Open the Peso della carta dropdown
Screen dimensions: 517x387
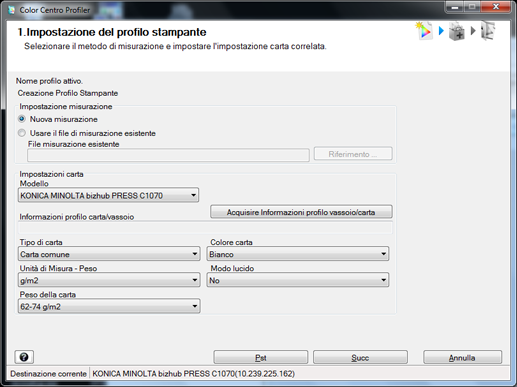point(109,306)
